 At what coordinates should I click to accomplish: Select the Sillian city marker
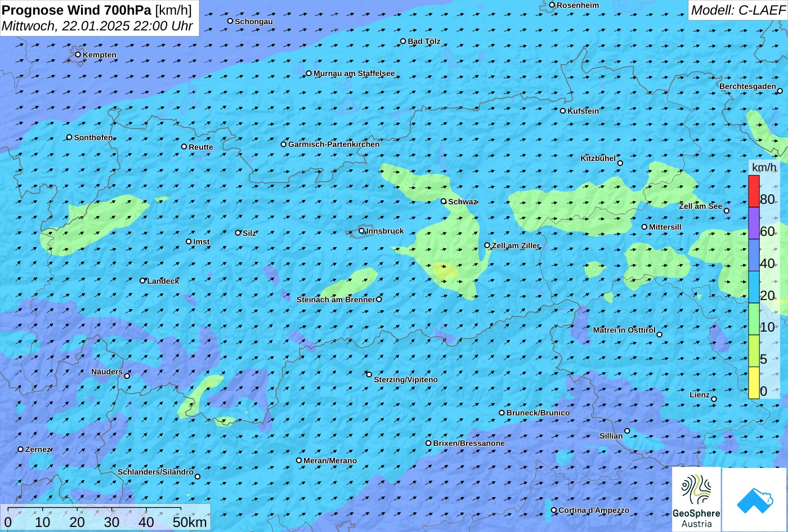(x=627, y=431)
